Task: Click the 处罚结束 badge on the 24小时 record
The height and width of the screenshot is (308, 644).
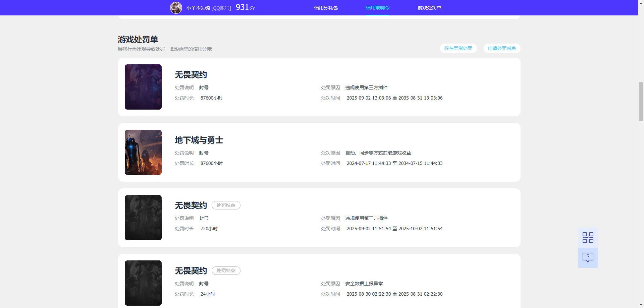Action: click(226, 270)
